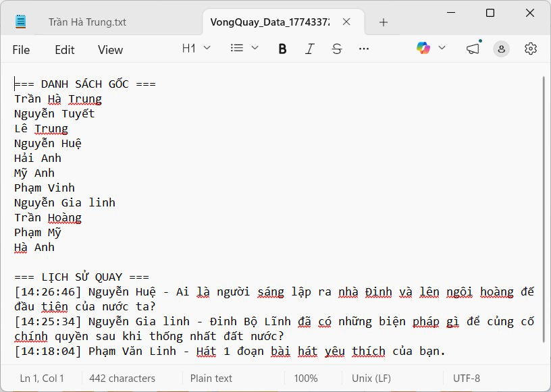
Task: Open more formatting options via ellipsis icon
Action: tap(363, 48)
